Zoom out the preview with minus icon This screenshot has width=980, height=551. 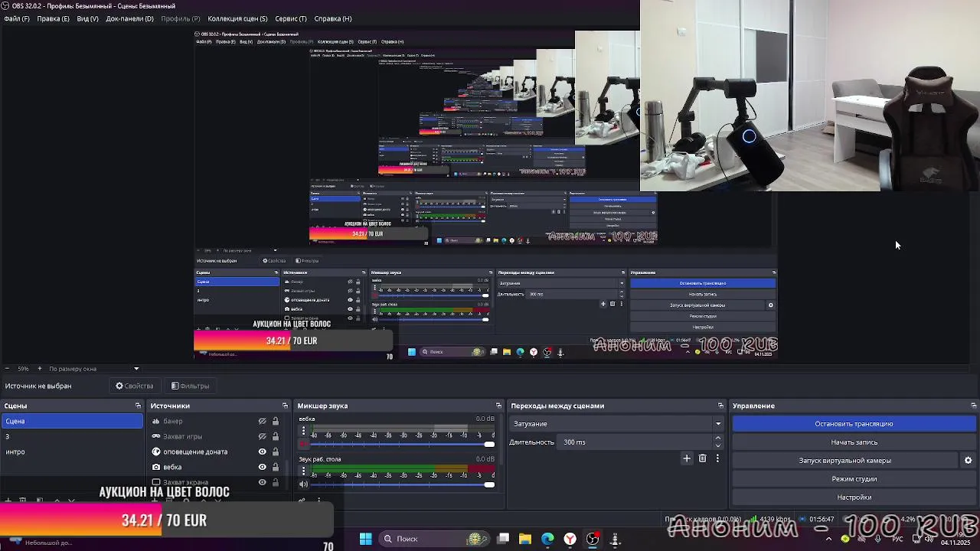(x=7, y=369)
